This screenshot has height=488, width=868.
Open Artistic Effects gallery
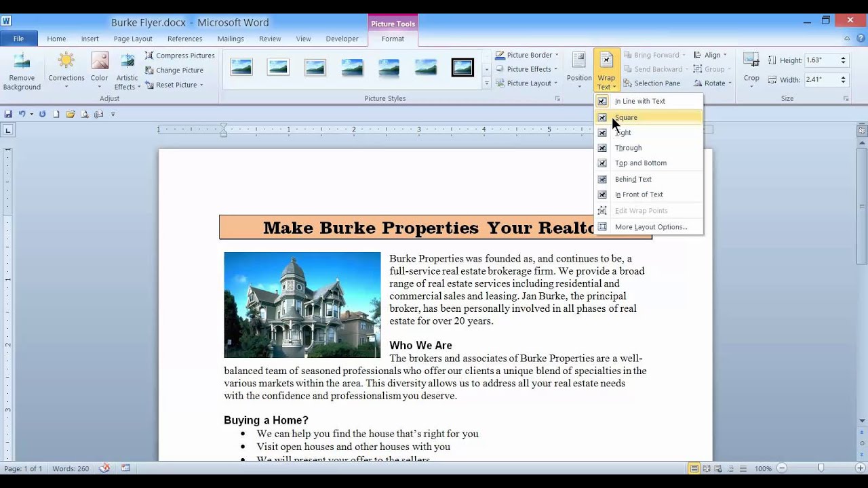click(127, 71)
